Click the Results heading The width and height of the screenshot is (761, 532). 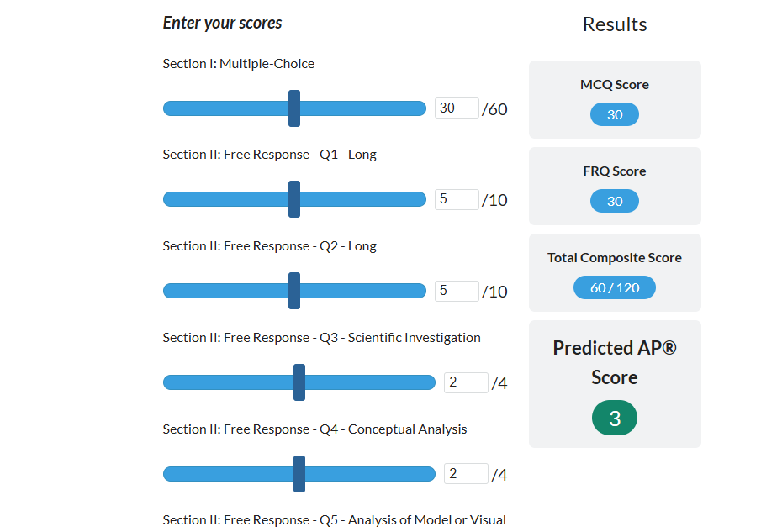[x=615, y=24]
